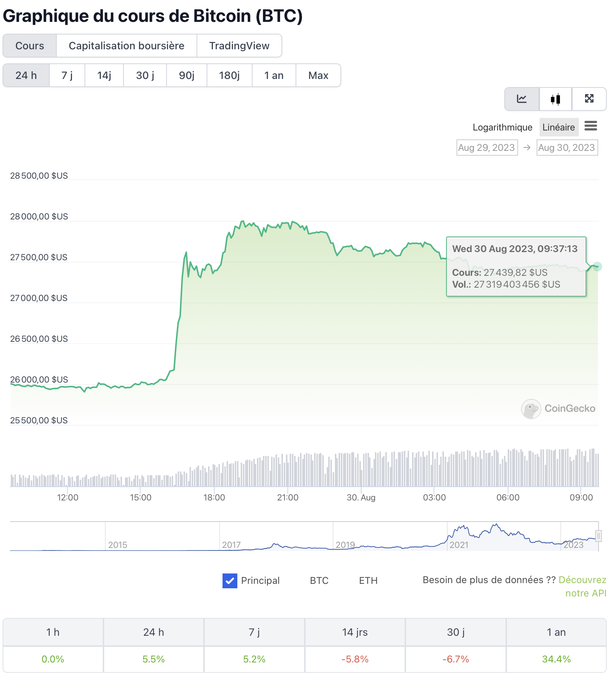Open the Aug 30, 2023 end date picker
Viewport: 616px width, 678px height.
tap(567, 148)
